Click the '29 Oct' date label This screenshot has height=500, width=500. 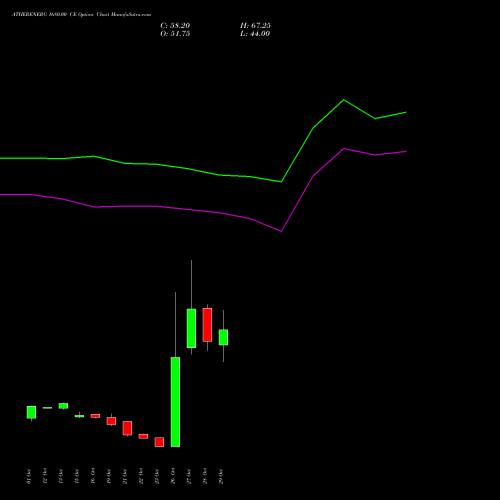pos(221,476)
